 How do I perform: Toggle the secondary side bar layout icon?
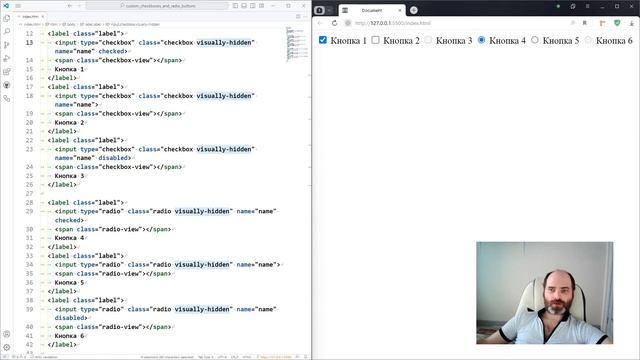253,6
